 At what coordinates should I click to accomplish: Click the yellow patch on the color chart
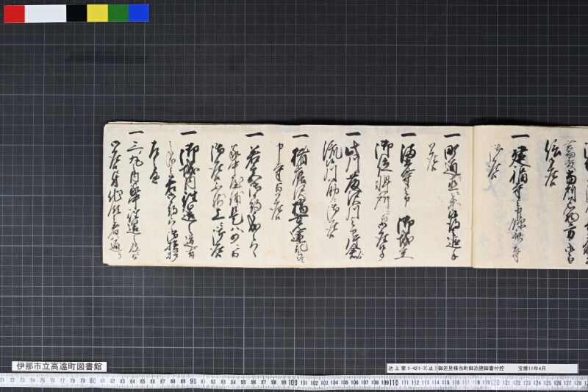[x=98, y=13]
